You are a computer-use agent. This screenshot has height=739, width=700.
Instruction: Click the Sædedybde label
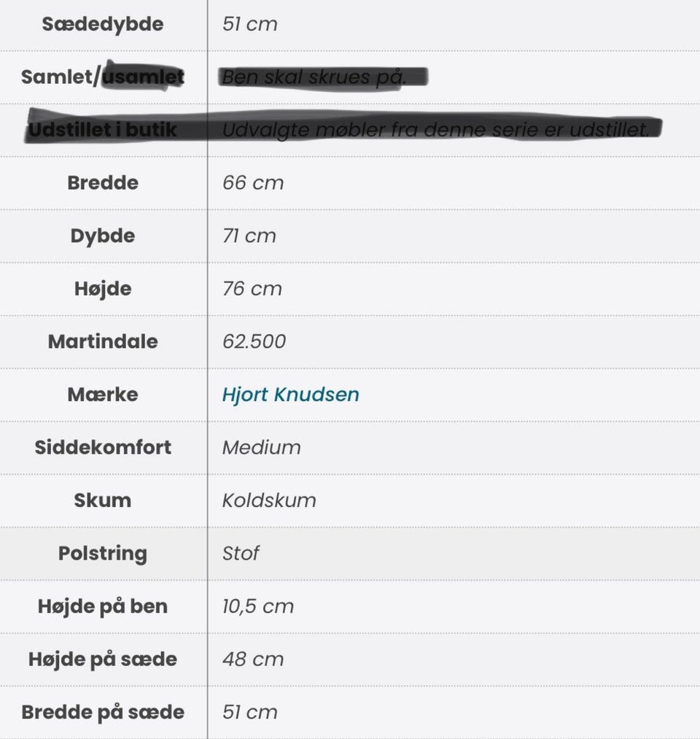pos(103,24)
